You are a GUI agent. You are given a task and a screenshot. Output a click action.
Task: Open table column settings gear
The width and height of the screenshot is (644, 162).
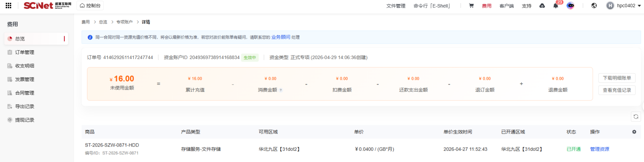[634, 132]
